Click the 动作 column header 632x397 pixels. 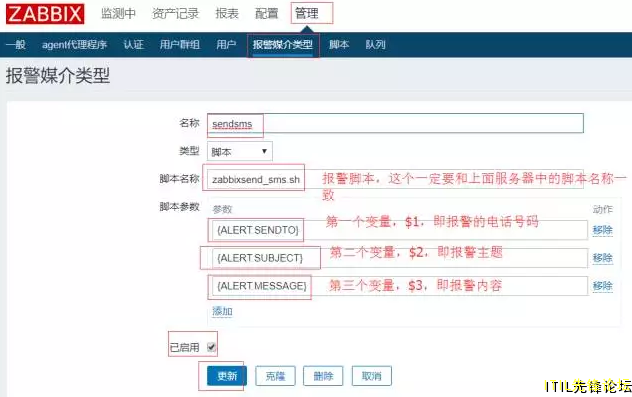click(x=603, y=209)
